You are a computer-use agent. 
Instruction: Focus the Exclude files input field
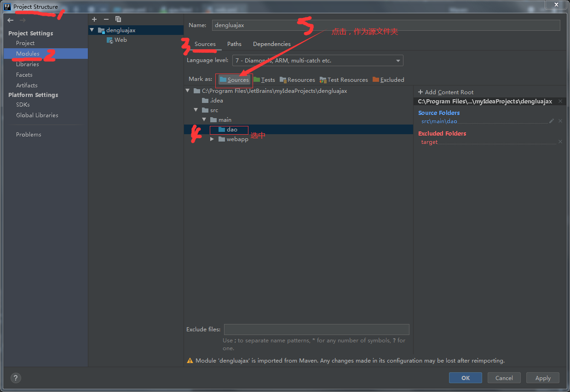click(317, 330)
